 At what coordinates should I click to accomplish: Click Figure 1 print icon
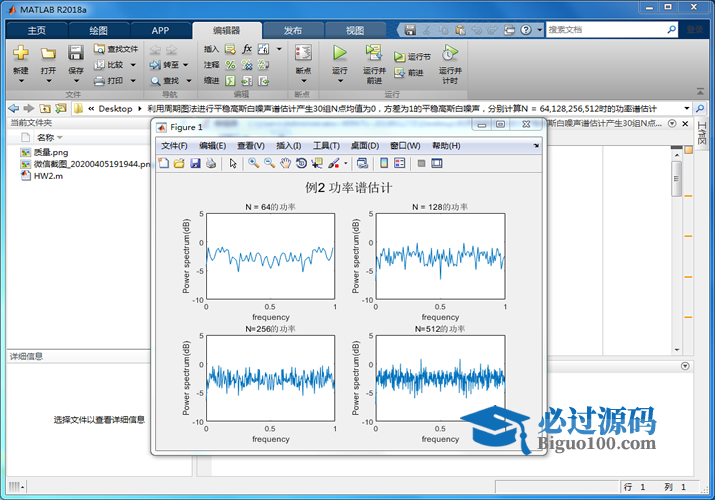pos(211,163)
